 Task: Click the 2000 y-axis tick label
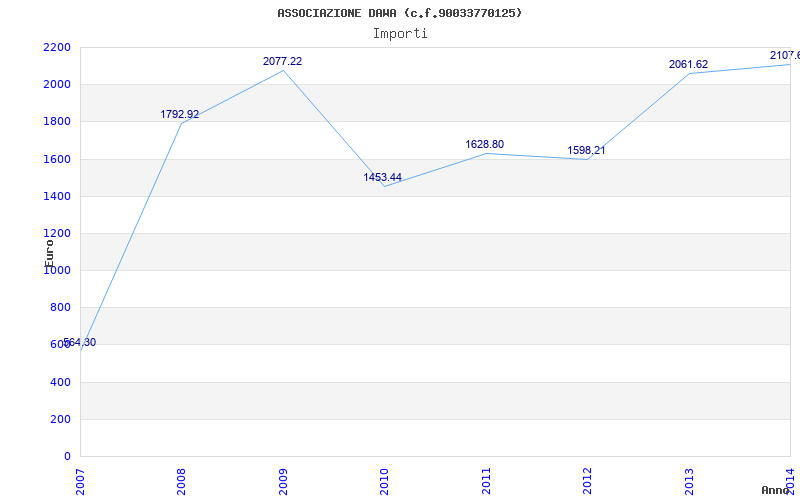57,85
